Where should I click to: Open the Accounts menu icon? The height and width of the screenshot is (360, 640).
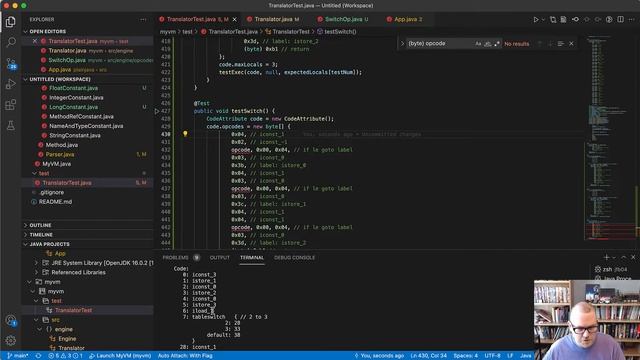point(11,320)
